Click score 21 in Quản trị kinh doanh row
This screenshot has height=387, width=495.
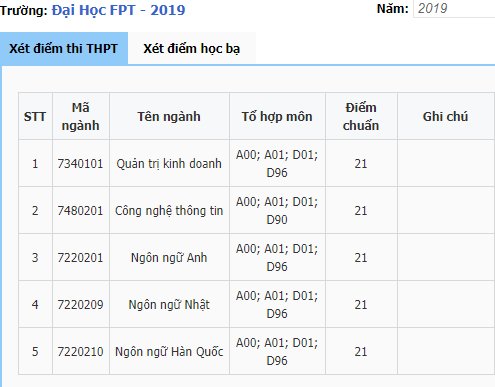[x=361, y=164]
